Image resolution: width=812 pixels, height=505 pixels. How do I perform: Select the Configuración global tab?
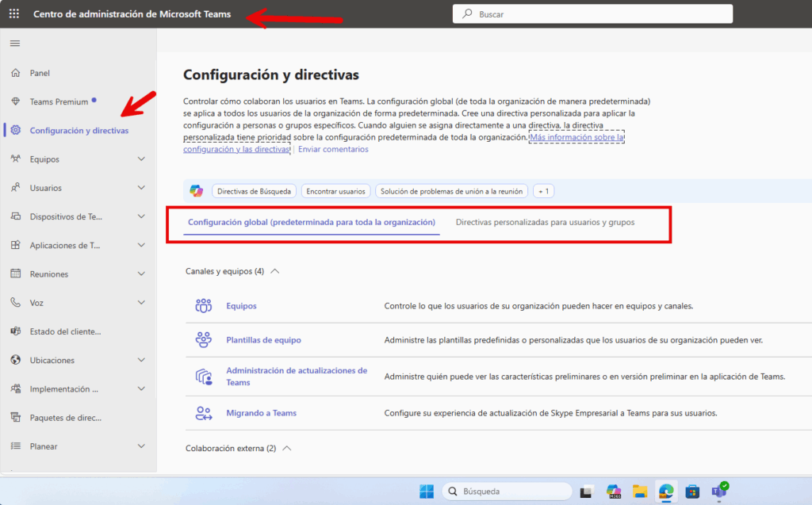[311, 222]
